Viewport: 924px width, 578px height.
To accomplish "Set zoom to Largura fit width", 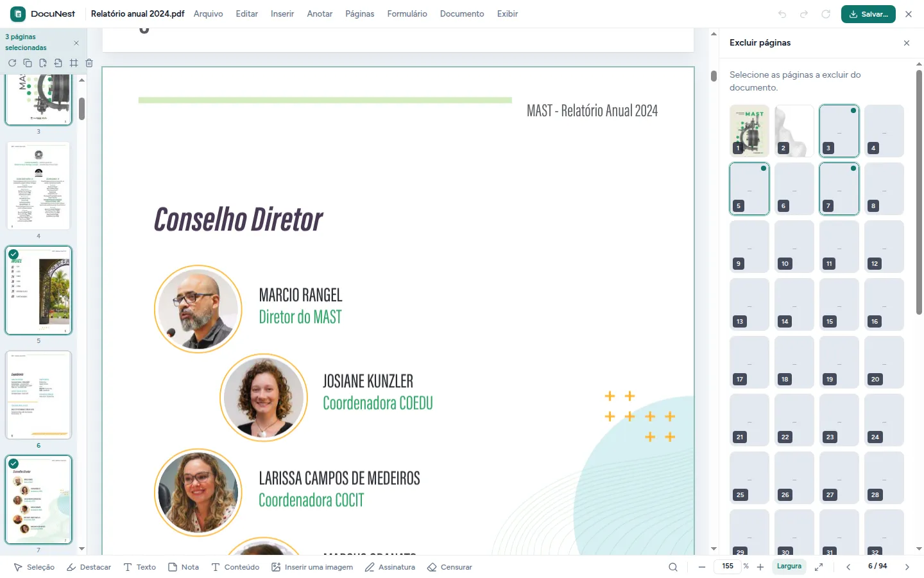I will coord(789,566).
